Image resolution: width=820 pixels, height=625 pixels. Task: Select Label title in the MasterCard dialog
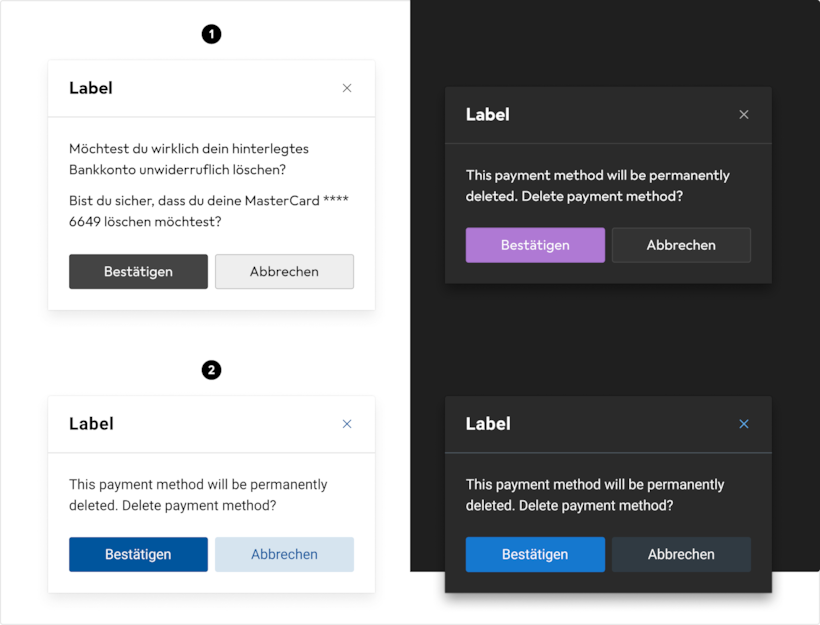point(91,88)
